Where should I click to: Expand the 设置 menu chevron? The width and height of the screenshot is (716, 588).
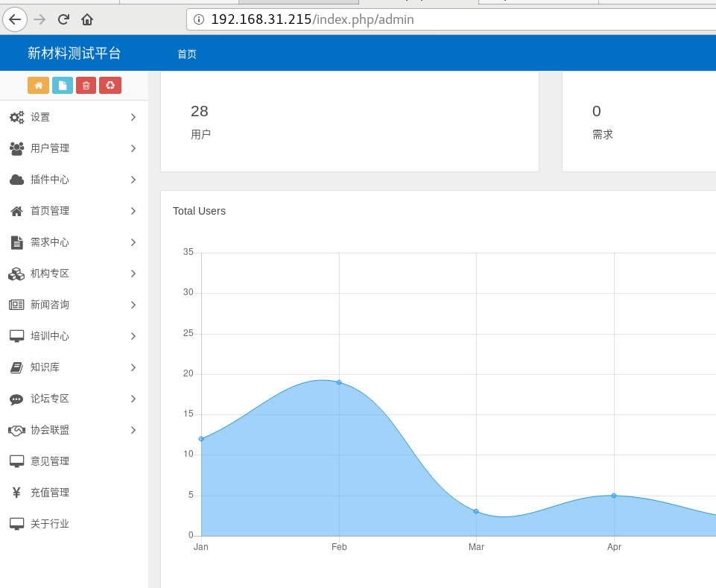133,118
